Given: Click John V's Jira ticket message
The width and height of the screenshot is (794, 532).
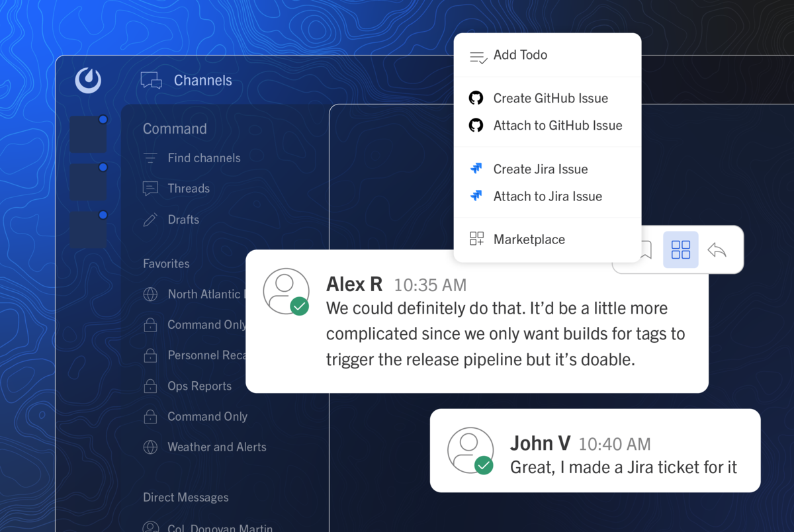Looking at the screenshot, I should coord(623,467).
